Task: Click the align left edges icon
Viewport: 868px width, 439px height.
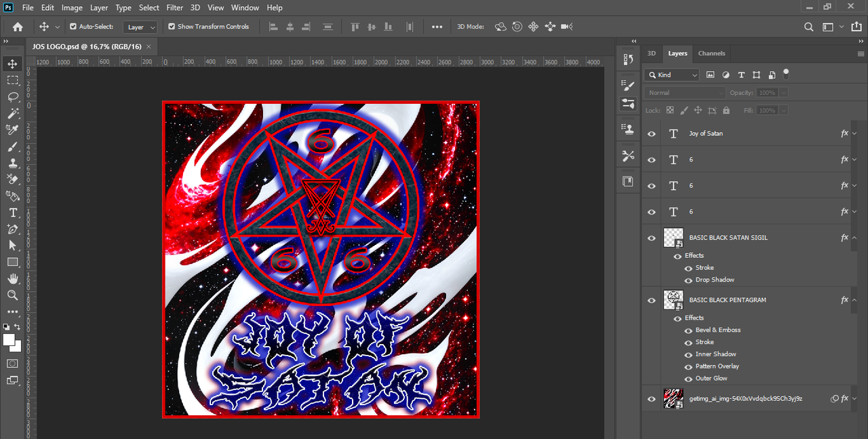Action: pos(274,27)
